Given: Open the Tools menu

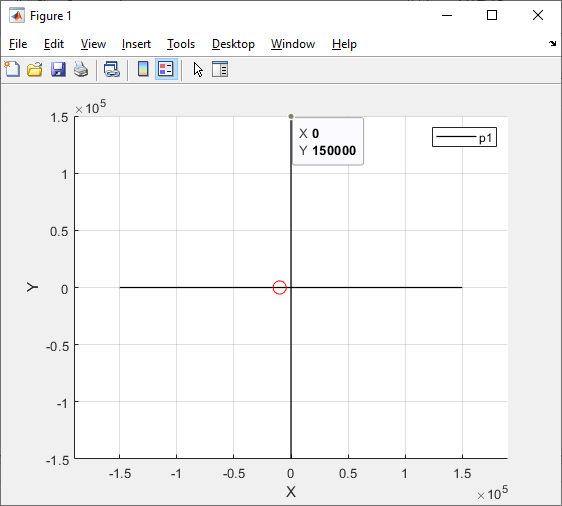Looking at the screenshot, I should click(181, 44).
